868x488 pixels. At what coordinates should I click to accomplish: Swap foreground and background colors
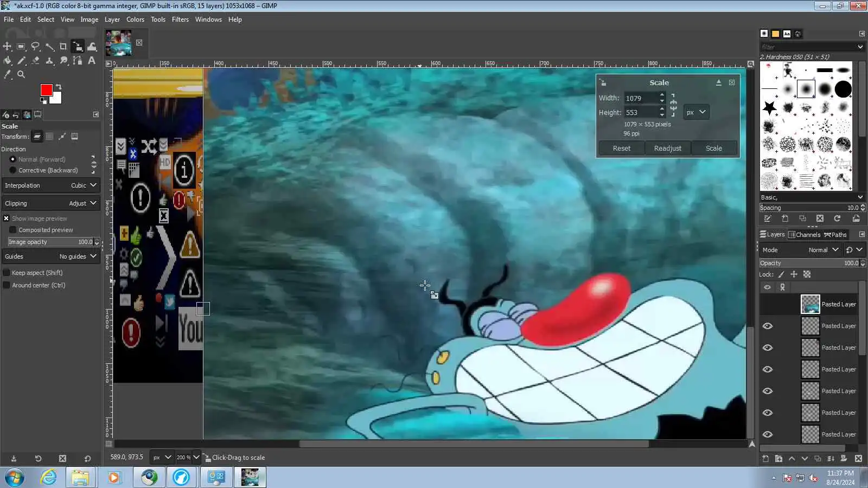(59, 87)
